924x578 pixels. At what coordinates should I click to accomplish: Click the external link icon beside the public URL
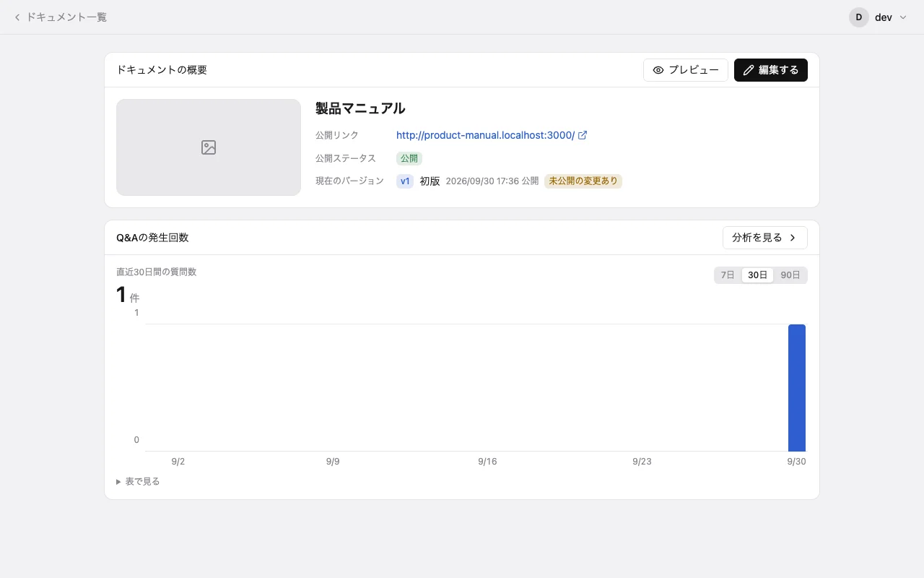[583, 135]
